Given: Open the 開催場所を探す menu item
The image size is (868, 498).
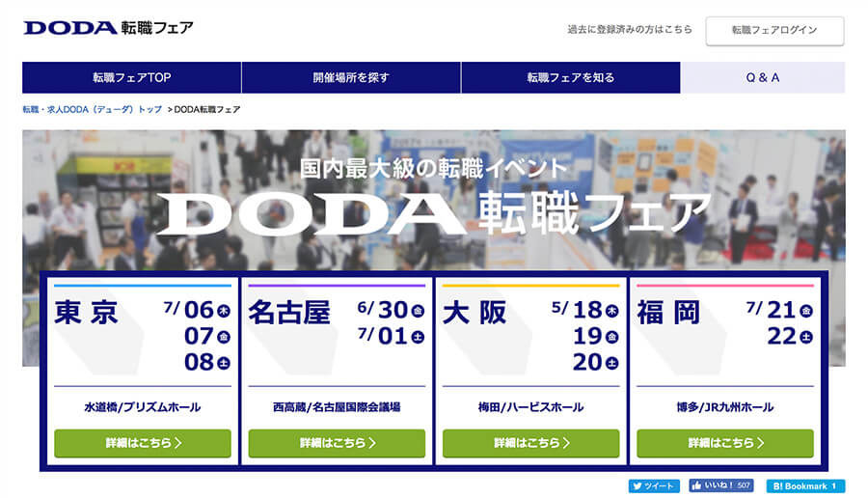Looking at the screenshot, I should point(351,77).
